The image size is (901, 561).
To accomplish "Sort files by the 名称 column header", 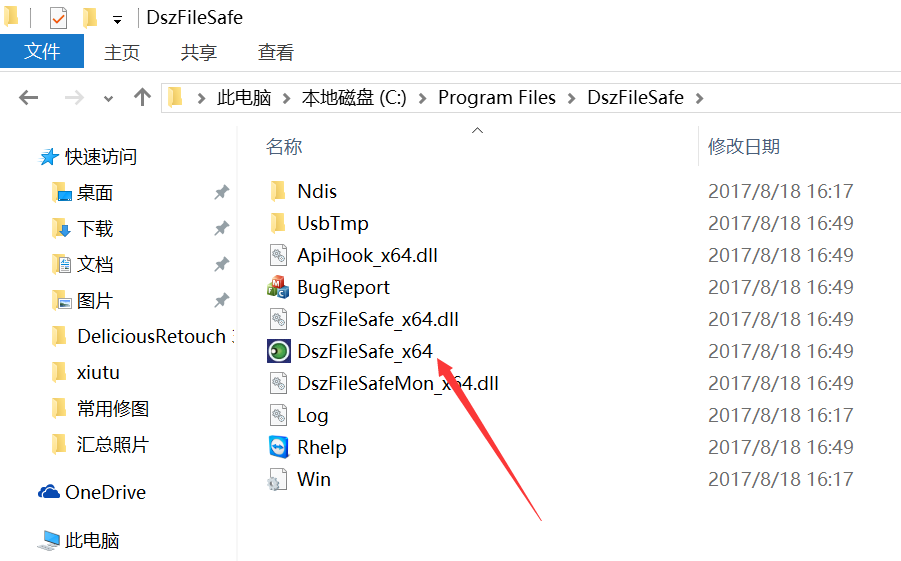I will [x=284, y=147].
